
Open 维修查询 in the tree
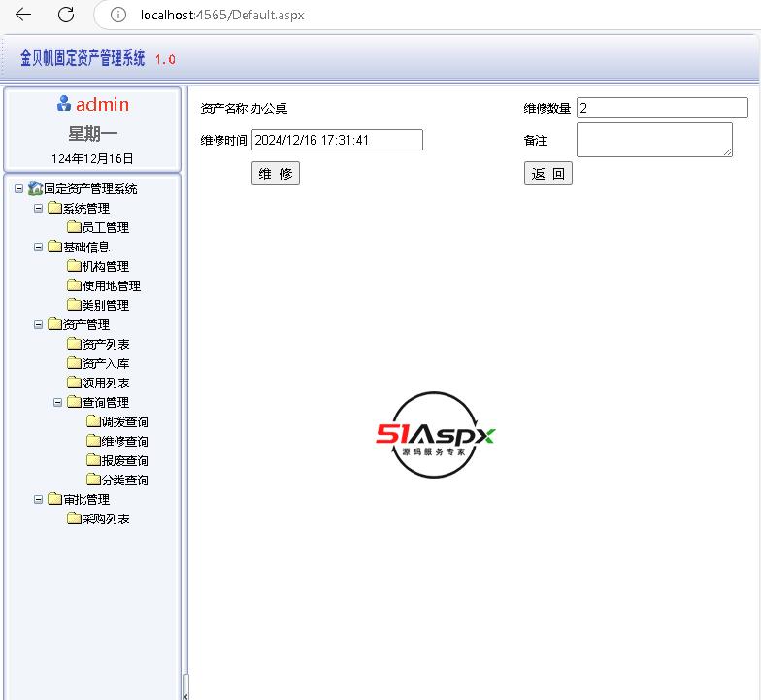pos(124,441)
